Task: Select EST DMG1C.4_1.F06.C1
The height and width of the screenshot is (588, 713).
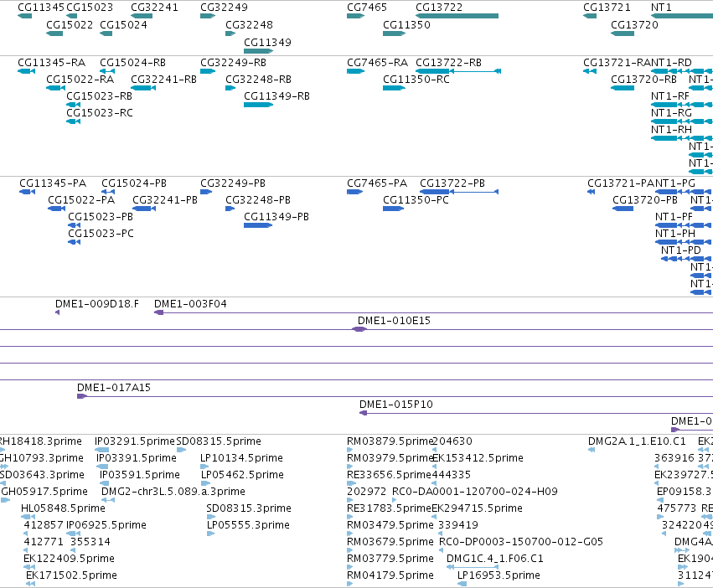Action: [473, 567]
